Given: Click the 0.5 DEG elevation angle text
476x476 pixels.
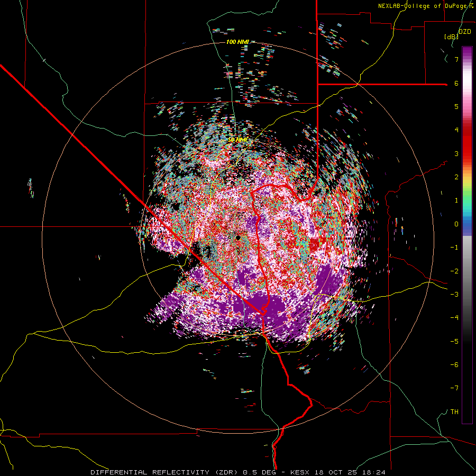Looking at the screenshot, I should 259,472.
